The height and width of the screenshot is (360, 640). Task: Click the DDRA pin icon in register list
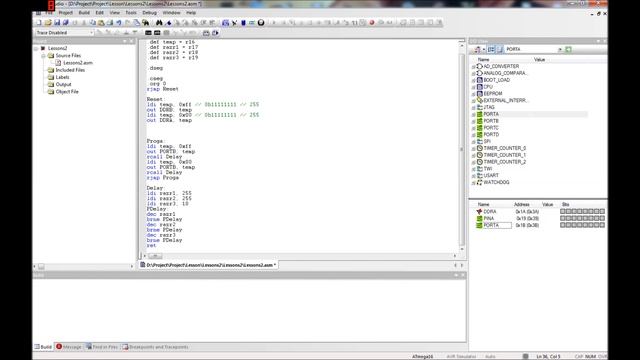coord(479,211)
